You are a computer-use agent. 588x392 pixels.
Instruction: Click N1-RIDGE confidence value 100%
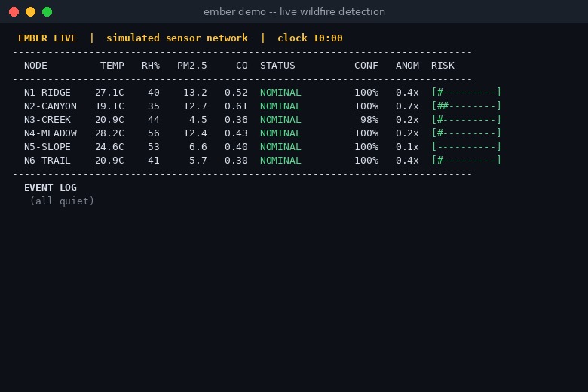click(366, 93)
